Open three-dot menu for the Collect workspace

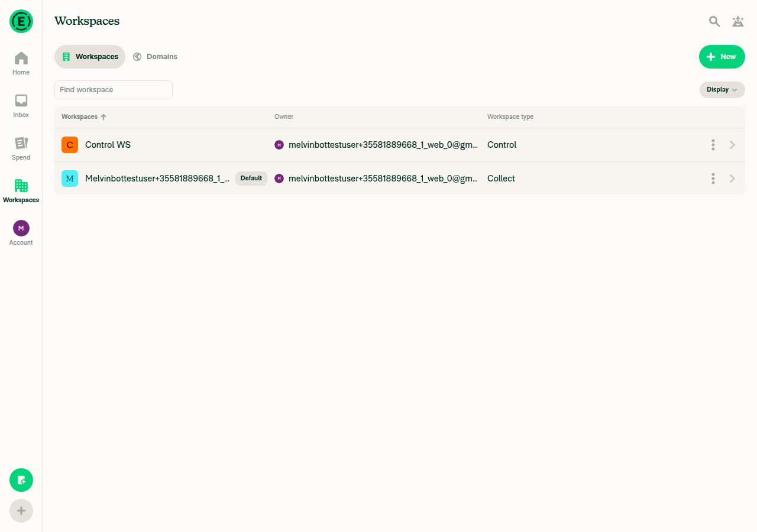[x=713, y=179]
